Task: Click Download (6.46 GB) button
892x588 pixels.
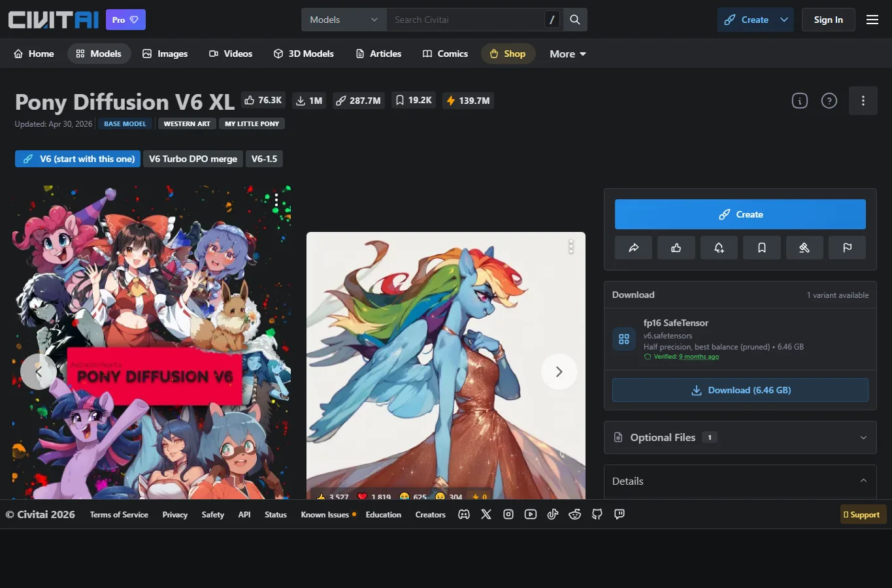Action: [x=740, y=390]
